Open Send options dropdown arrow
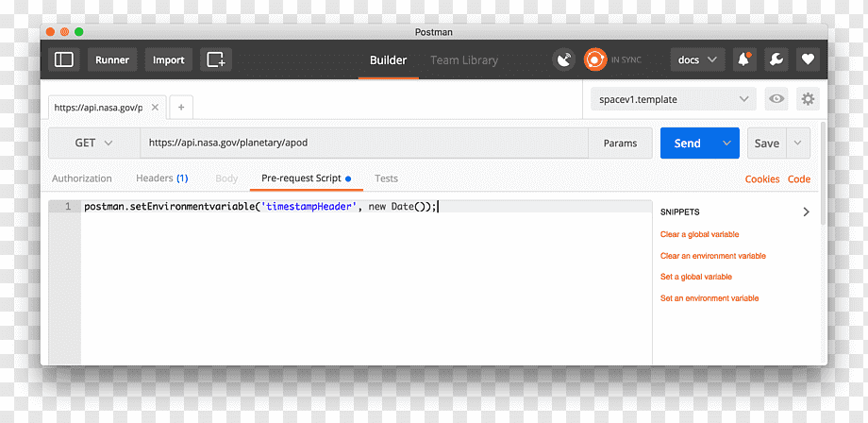868x423 pixels. click(726, 143)
